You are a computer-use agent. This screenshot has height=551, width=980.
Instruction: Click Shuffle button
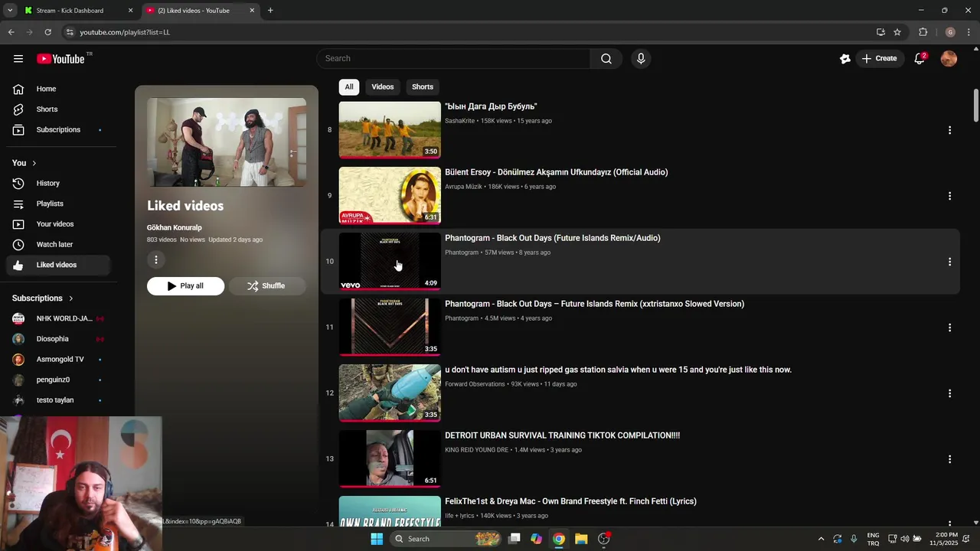click(x=266, y=286)
